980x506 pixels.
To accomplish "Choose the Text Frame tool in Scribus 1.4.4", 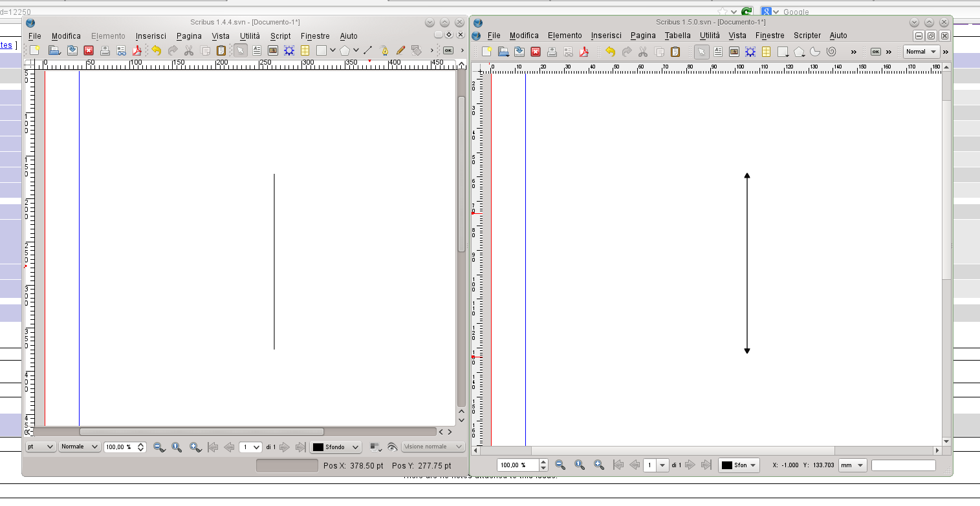I will point(257,50).
